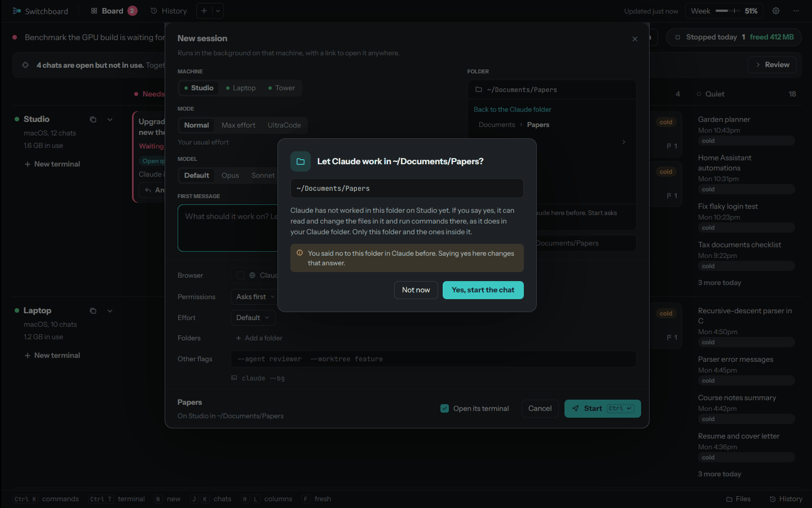The image size is (812, 508).
Task: Switch to the History tab in the top bar
Action: 169,11
